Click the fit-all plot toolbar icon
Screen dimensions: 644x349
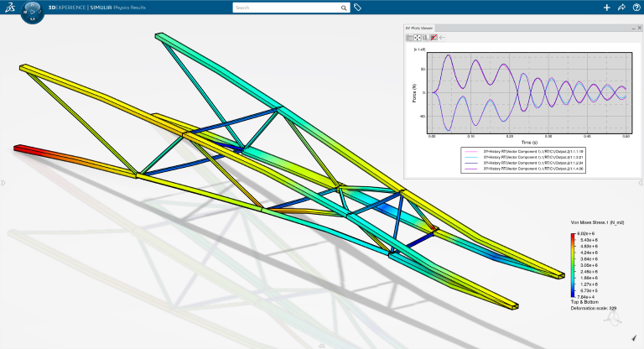(418, 38)
